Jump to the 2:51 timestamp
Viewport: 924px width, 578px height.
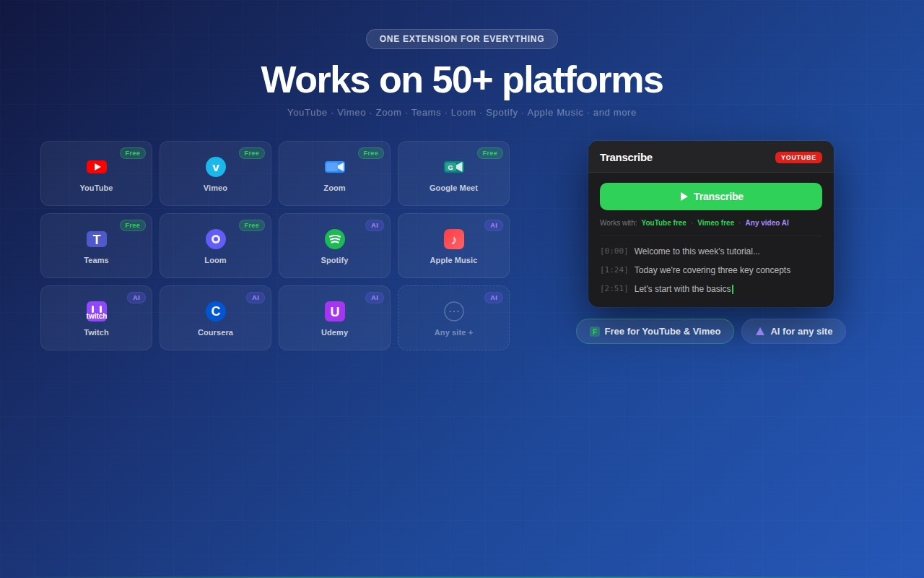pos(614,289)
